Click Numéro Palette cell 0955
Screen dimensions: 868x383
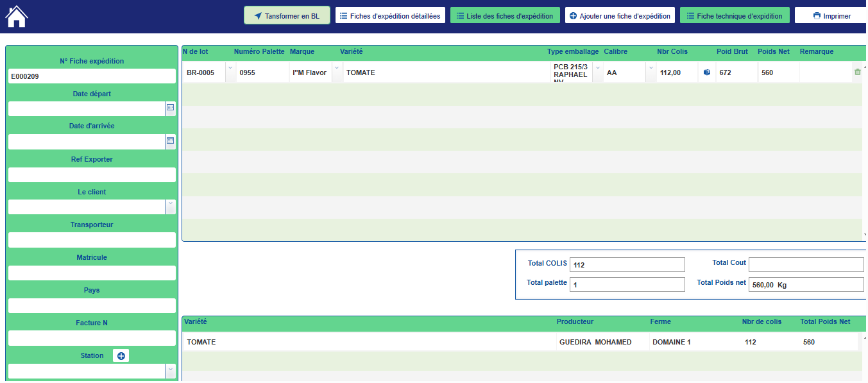[x=262, y=72]
